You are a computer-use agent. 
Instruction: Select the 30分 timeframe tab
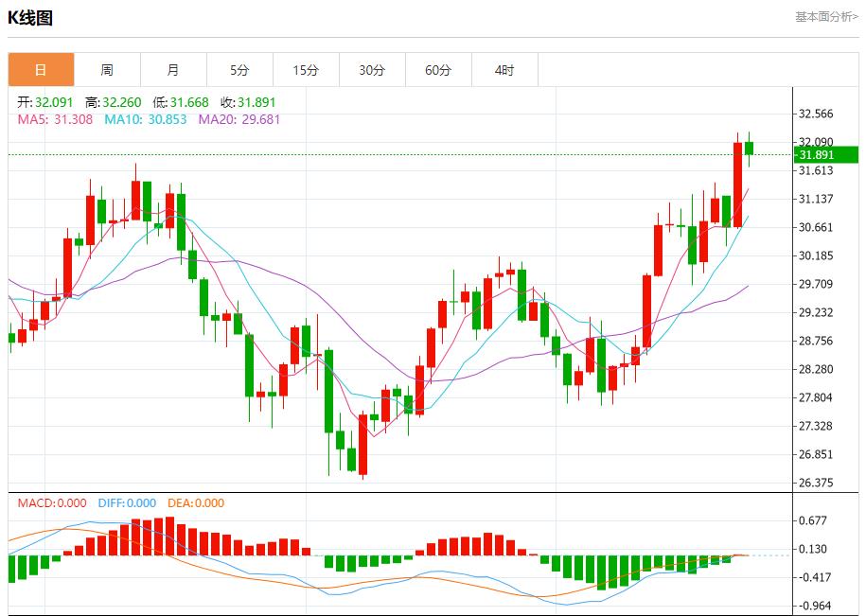click(372, 70)
